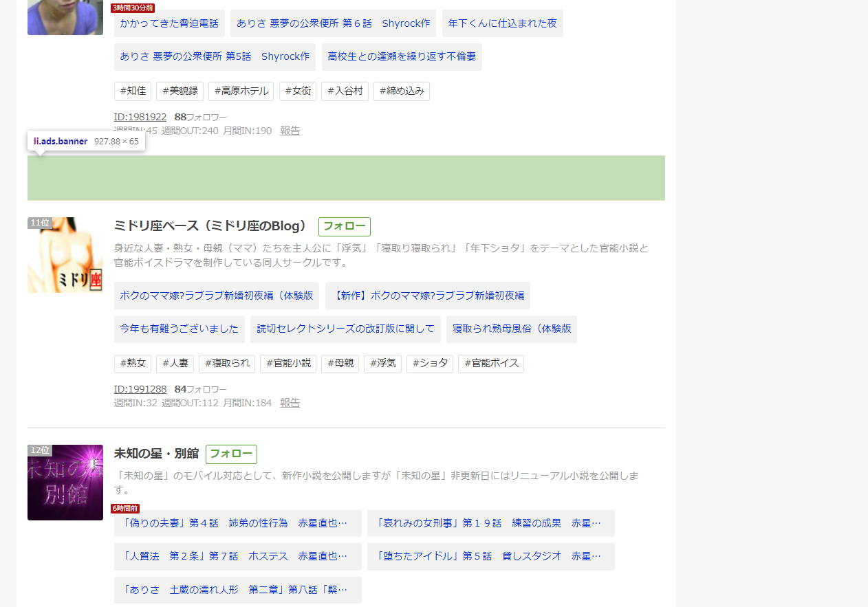
Task: Report the blog with ID:1981922 via 報告
Action: [x=290, y=131]
